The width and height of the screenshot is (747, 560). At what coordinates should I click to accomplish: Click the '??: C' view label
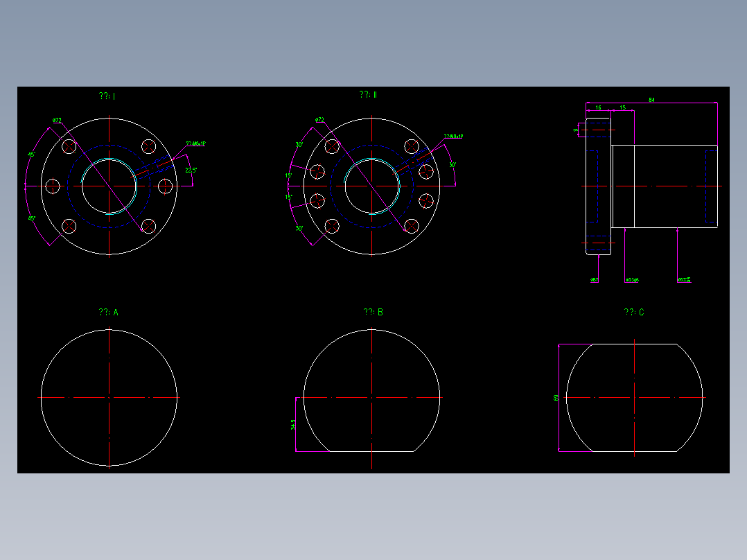click(x=634, y=312)
